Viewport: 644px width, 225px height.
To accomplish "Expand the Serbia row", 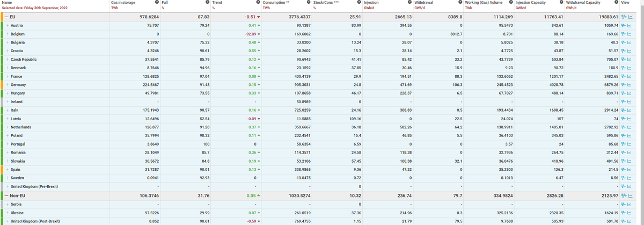I will 8,204.
